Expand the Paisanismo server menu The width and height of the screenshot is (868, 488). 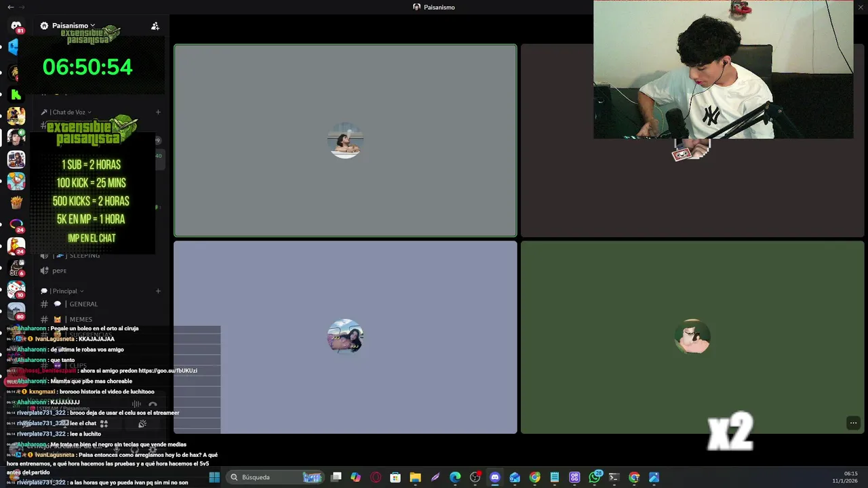(74, 26)
